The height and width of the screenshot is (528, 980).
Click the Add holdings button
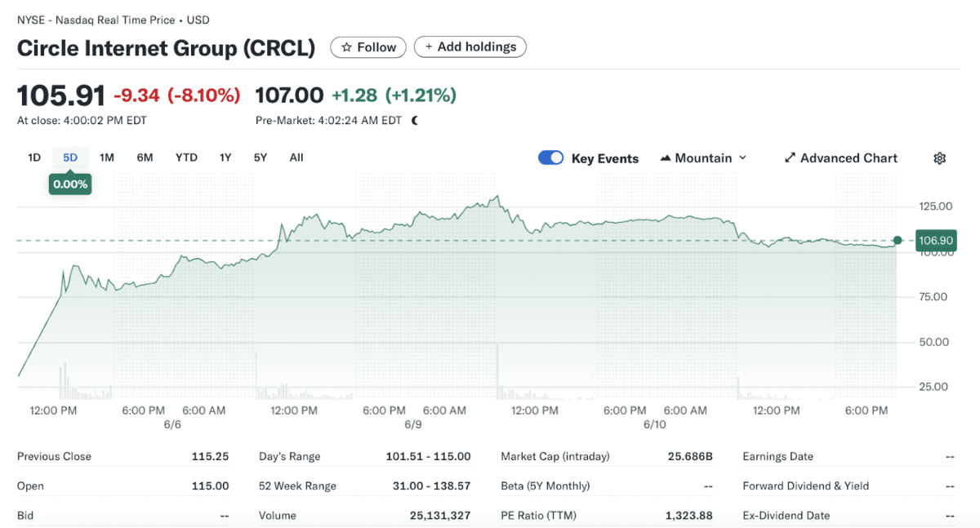470,47
